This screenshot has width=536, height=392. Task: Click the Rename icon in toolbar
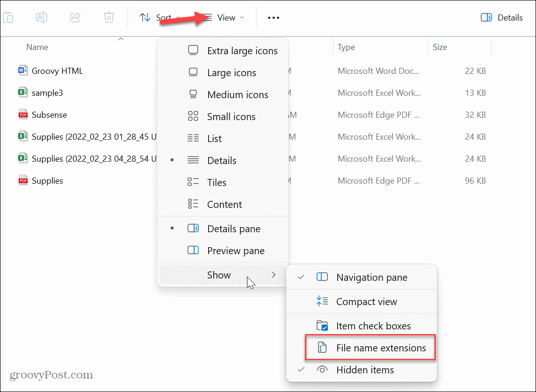42,18
